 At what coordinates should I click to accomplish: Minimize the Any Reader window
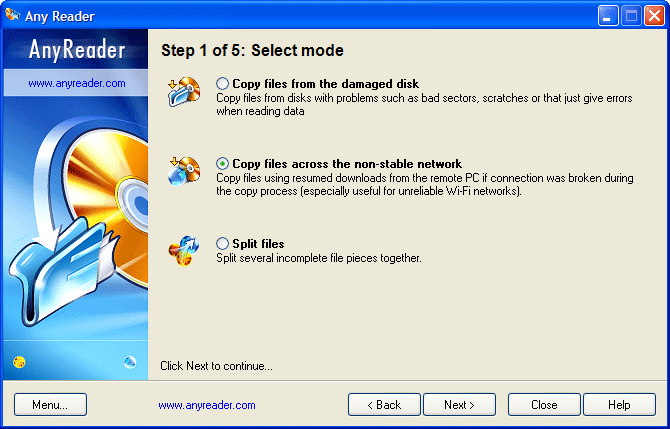pos(608,15)
